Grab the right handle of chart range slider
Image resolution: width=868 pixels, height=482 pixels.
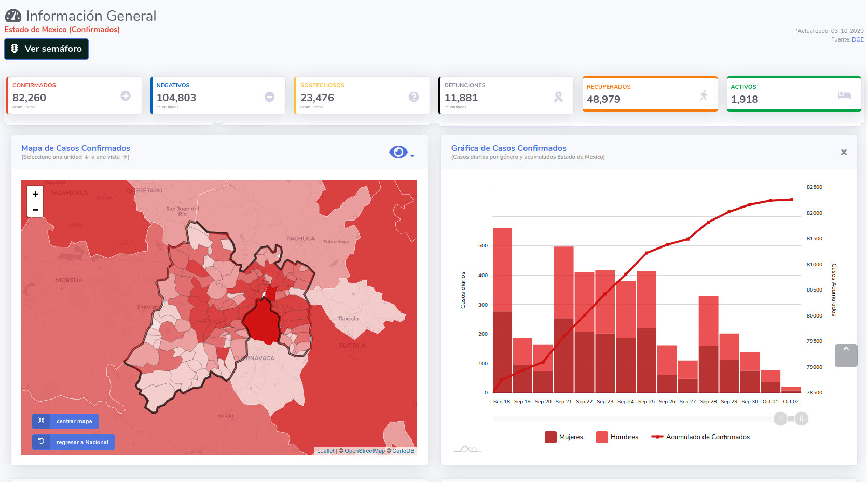[802, 419]
